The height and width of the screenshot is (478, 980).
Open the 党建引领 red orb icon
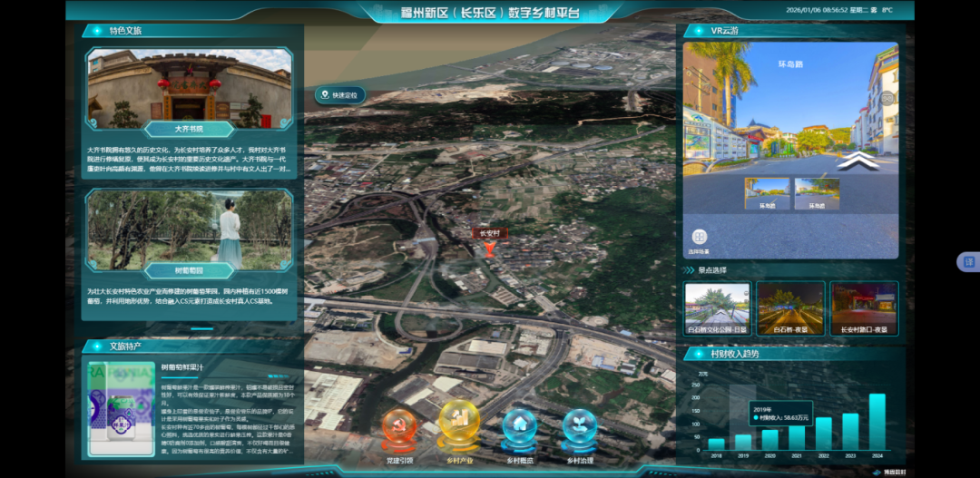399,427
